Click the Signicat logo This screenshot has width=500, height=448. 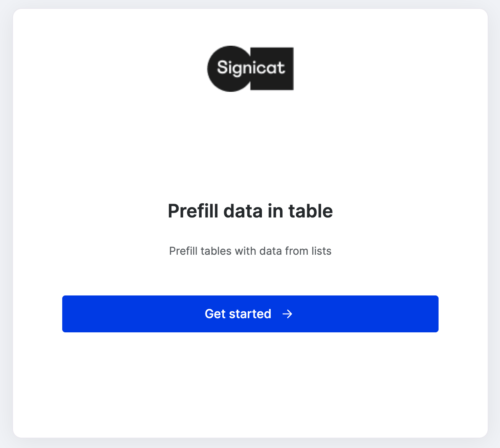[250, 69]
